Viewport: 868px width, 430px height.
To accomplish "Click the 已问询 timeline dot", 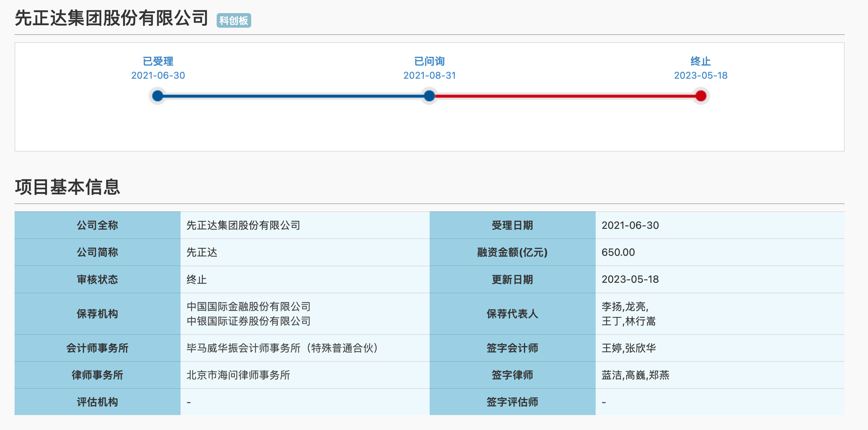I will tap(429, 96).
